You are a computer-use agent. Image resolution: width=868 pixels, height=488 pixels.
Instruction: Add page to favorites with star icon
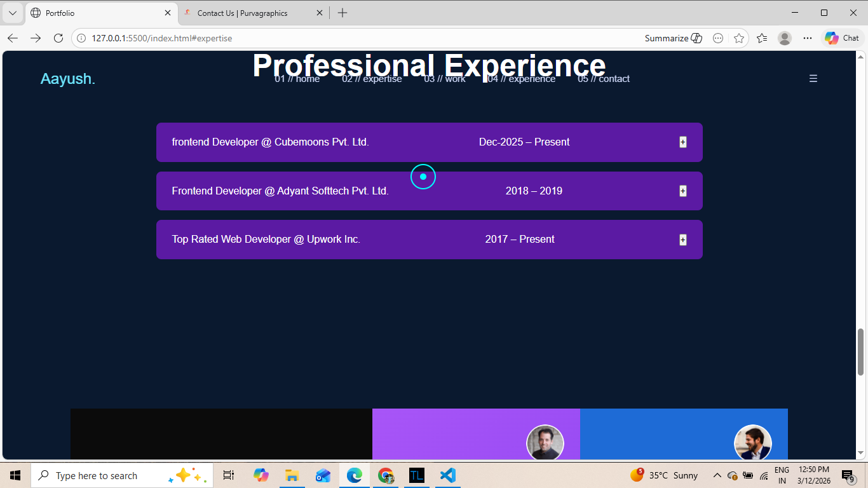739,38
